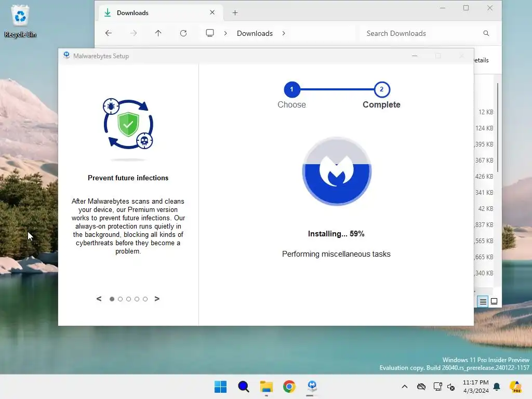Select the first slide indicator dot
Viewport: 532px width, 399px height.
pos(112,299)
